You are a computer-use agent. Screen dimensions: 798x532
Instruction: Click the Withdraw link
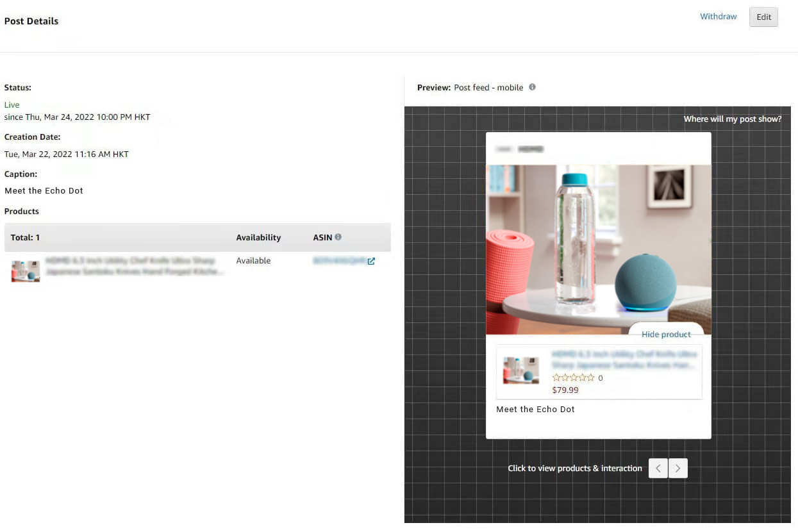tap(718, 17)
